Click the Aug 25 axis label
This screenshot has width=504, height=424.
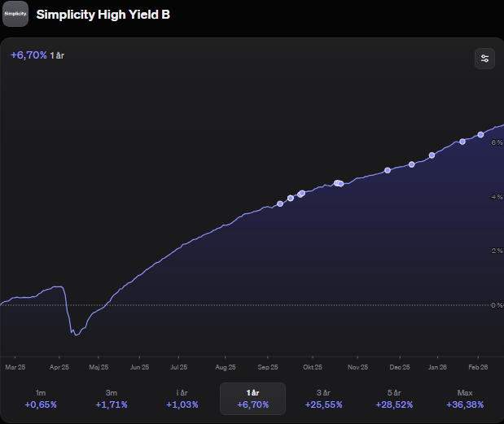tap(226, 367)
